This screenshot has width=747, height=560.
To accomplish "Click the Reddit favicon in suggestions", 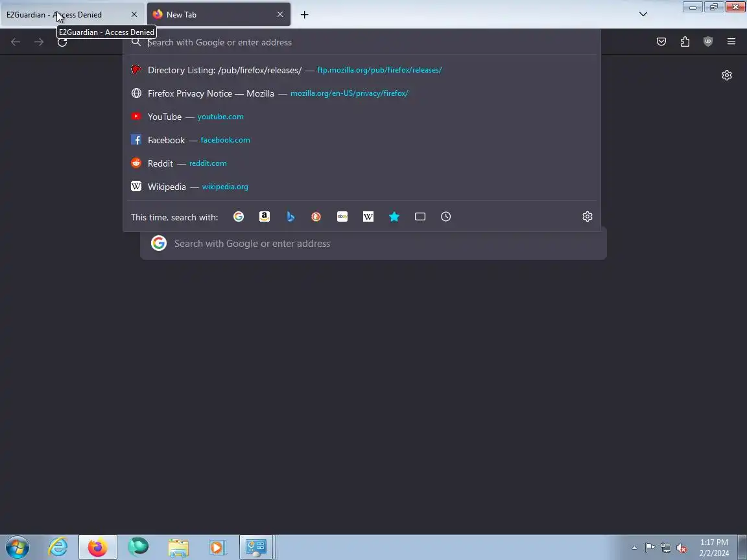I will point(136,163).
